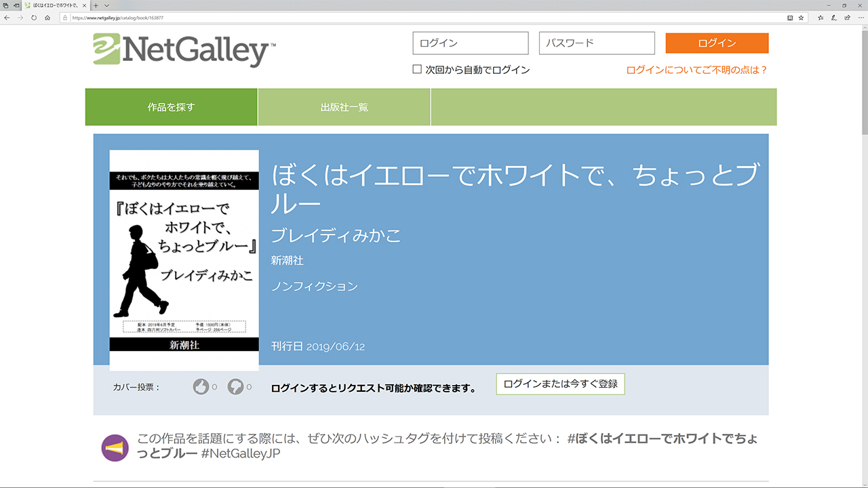868x488 pixels.
Task: Click the browser Forward arrow
Action: tap(20, 18)
